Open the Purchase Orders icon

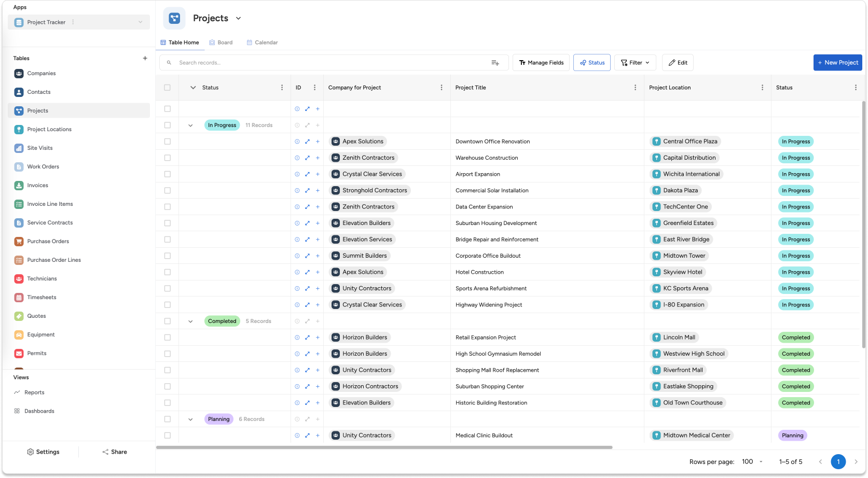(19, 242)
